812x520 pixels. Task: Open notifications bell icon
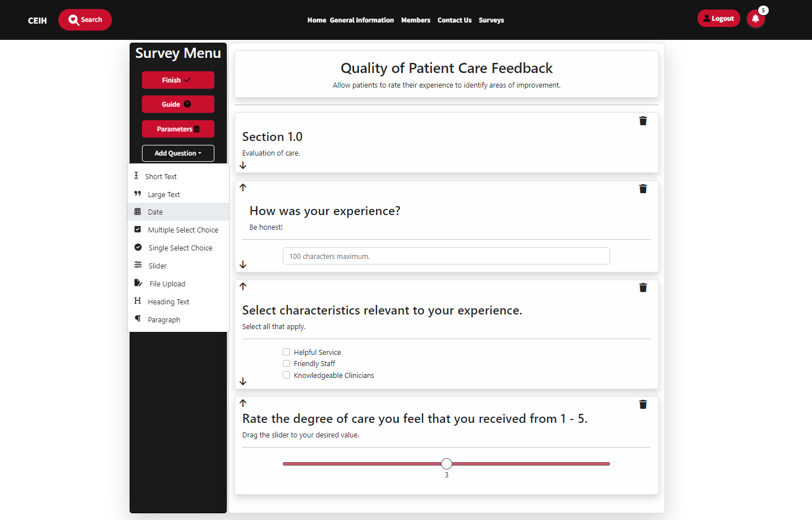click(755, 19)
